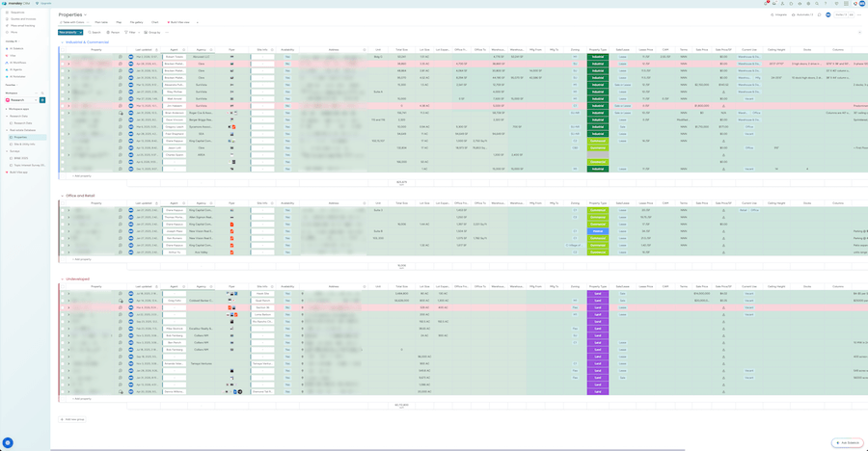Image resolution: width=868 pixels, height=451 pixels.
Task: Open Sequences from the left sidebar
Action: coord(17,13)
